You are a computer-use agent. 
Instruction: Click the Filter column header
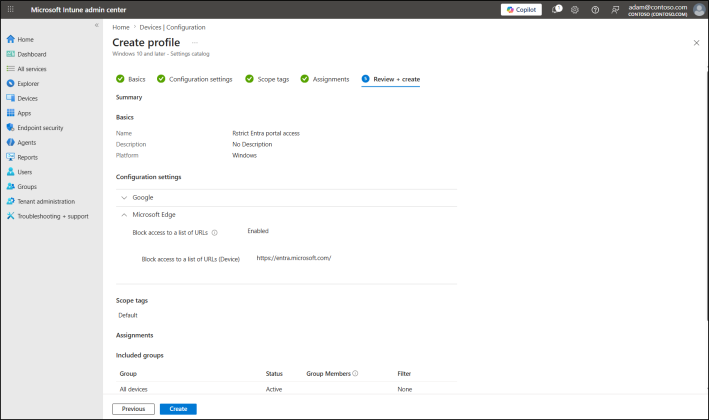[x=404, y=373]
